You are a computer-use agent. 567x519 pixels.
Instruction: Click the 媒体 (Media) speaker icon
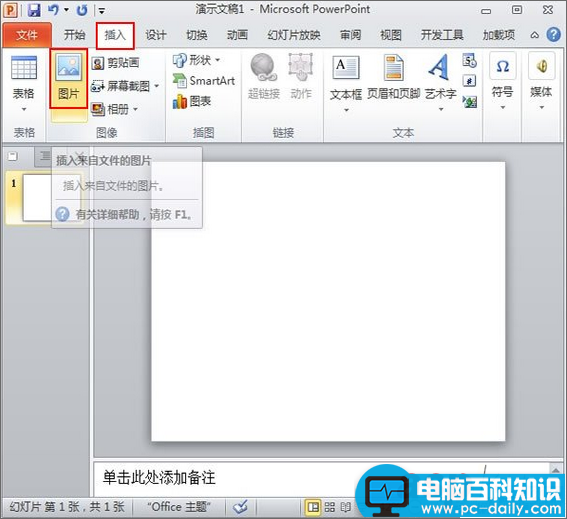click(541, 66)
